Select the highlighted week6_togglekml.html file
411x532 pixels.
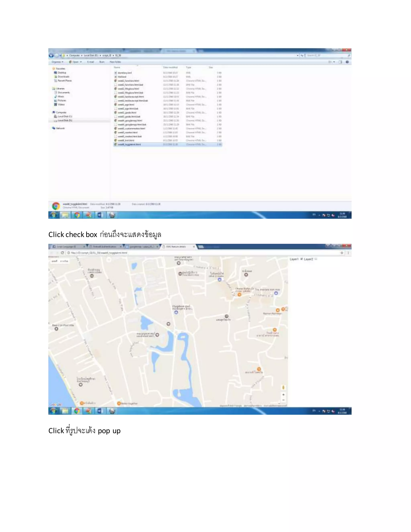pyautogui.click(x=168, y=145)
